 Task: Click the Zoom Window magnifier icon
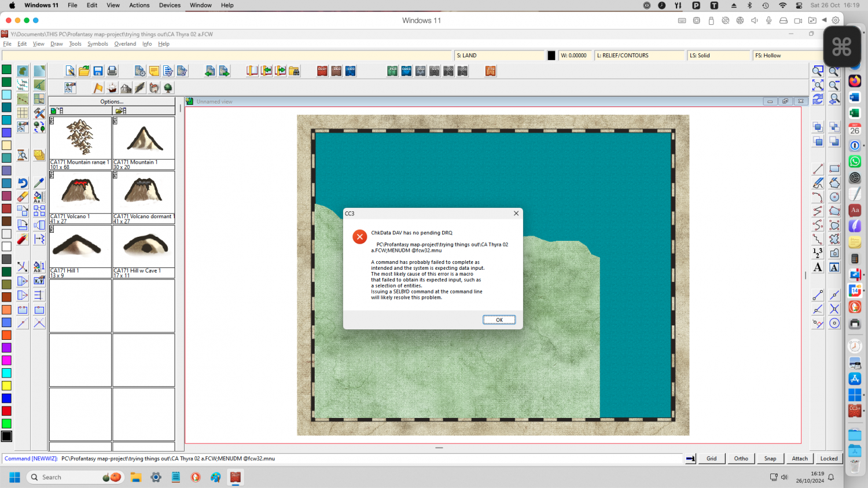click(818, 71)
